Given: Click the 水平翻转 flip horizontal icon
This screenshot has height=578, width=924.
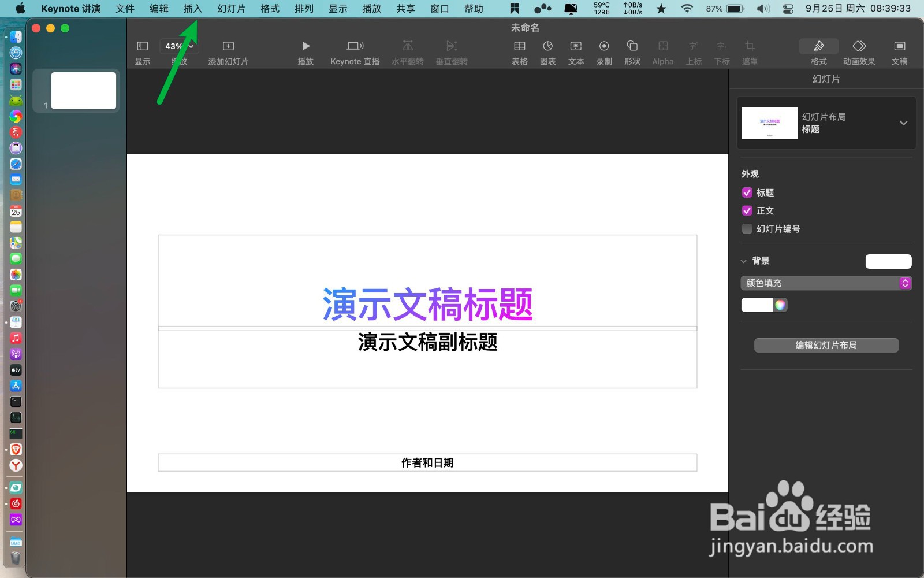Looking at the screenshot, I should click(x=408, y=46).
